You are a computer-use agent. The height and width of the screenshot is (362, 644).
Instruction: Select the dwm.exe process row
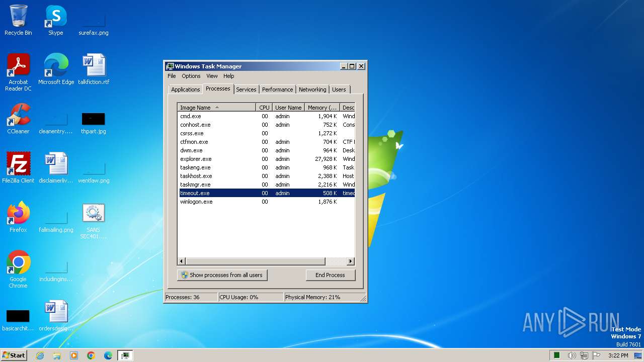point(266,150)
